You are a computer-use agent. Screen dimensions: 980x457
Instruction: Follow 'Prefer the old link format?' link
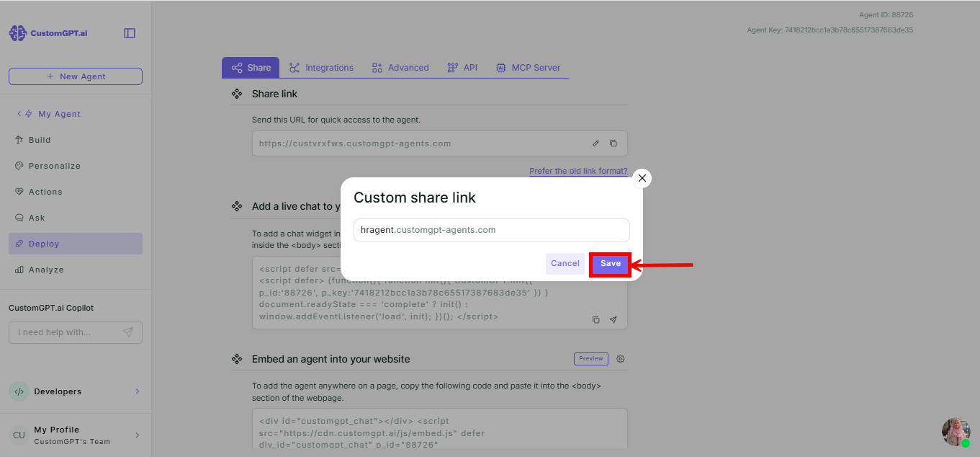578,171
